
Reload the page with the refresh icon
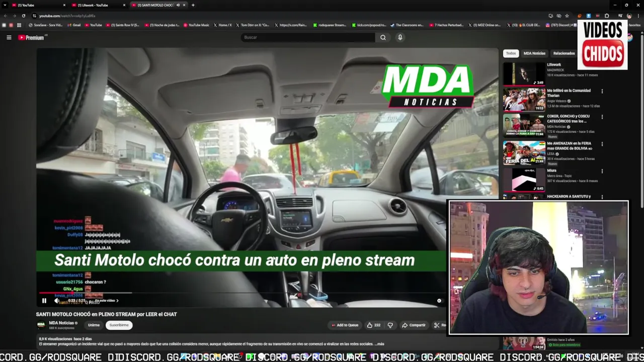point(23,16)
